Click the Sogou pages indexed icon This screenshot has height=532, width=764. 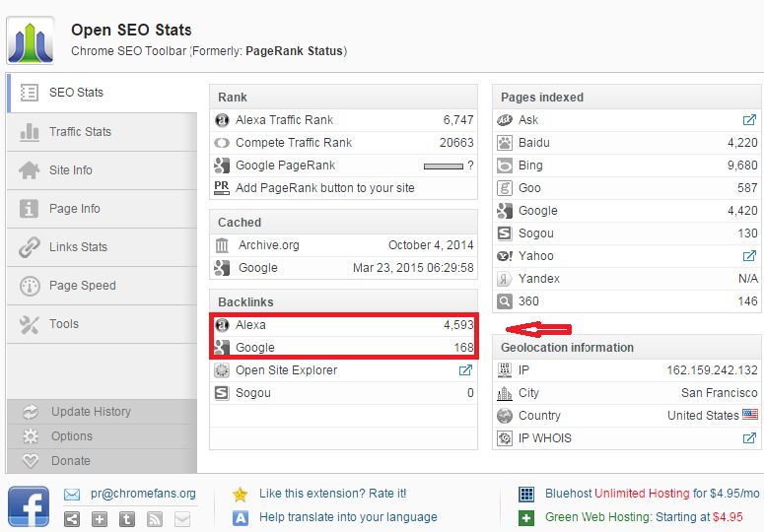[x=505, y=233]
